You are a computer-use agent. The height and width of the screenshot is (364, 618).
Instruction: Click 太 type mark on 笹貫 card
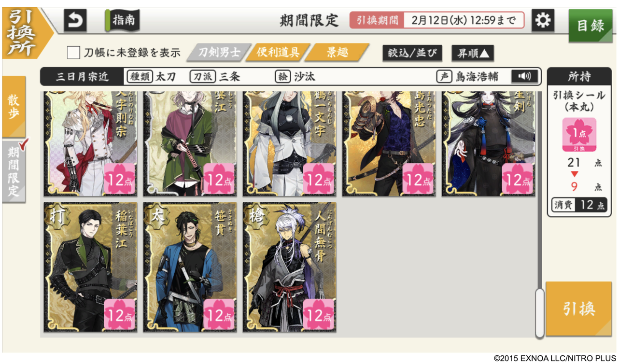pos(157,216)
